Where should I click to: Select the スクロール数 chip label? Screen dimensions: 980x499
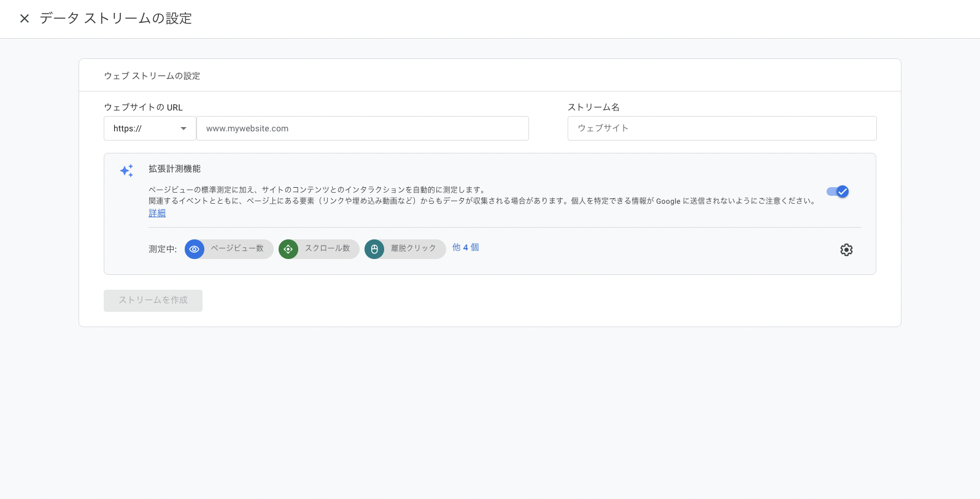[328, 249]
